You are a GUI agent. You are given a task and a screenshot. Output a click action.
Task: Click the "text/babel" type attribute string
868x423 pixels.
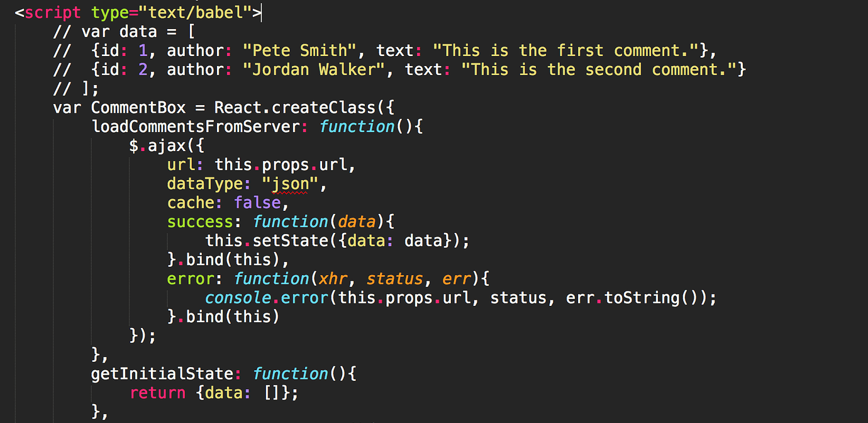tap(196, 12)
